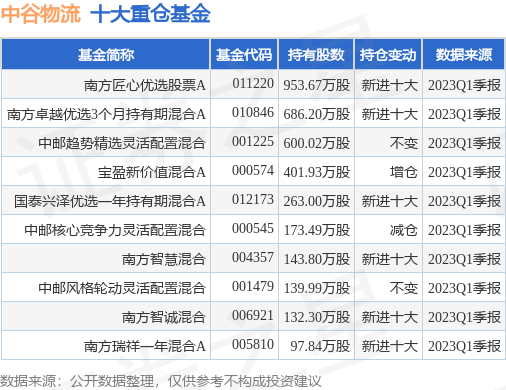Click holdings value 143.80万股
Screen dimensions: 506x390
click(317, 259)
